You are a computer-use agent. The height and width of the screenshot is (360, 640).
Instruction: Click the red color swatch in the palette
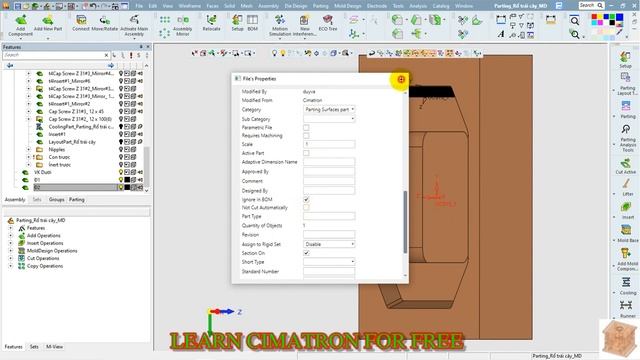pyautogui.click(x=594, y=17)
